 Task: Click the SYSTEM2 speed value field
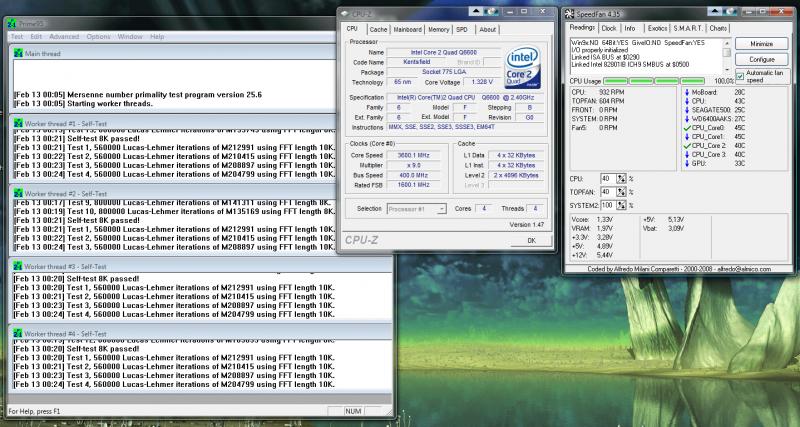[608, 205]
